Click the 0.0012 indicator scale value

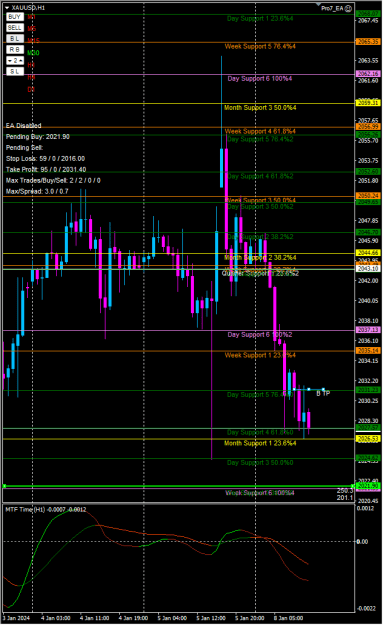point(365,508)
